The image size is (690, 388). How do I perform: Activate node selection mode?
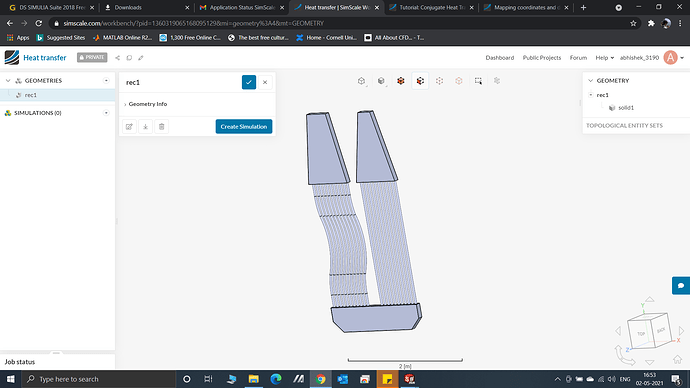coord(459,81)
